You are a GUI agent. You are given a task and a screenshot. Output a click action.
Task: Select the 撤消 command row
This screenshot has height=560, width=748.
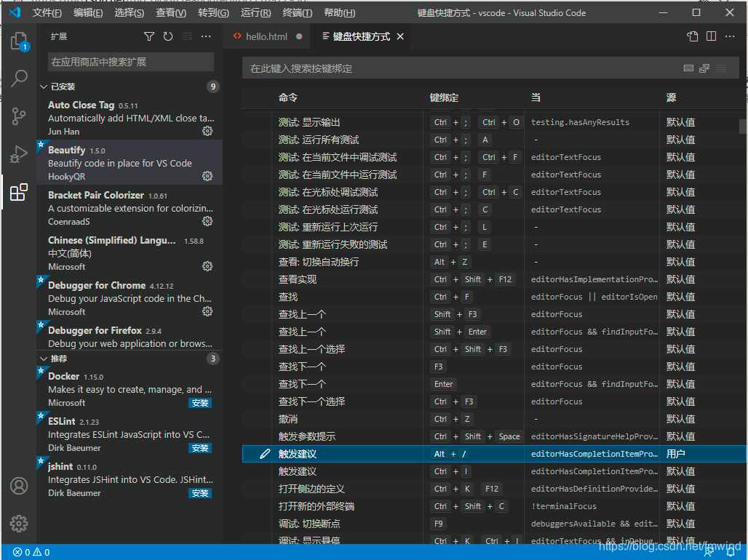[x=494, y=420]
